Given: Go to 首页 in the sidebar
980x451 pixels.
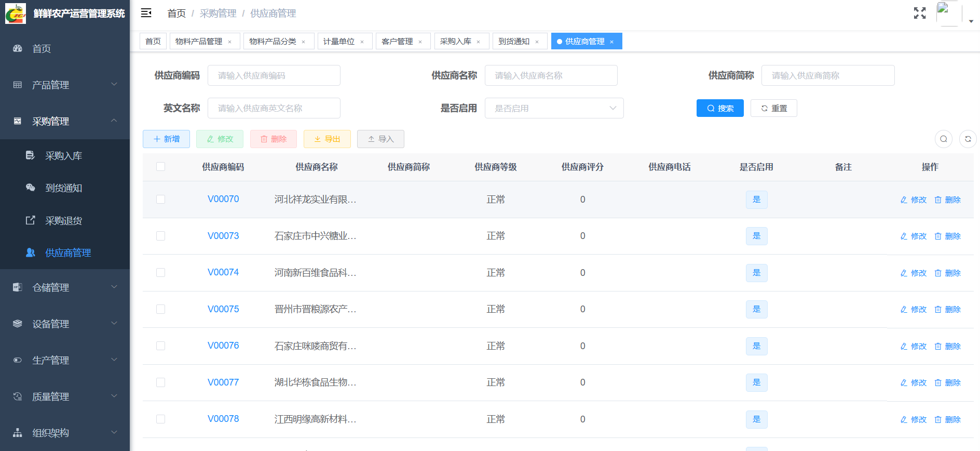Looking at the screenshot, I should tap(42, 48).
